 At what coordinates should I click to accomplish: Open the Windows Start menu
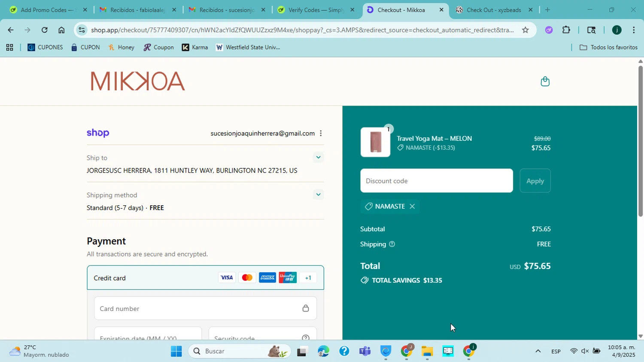176,351
